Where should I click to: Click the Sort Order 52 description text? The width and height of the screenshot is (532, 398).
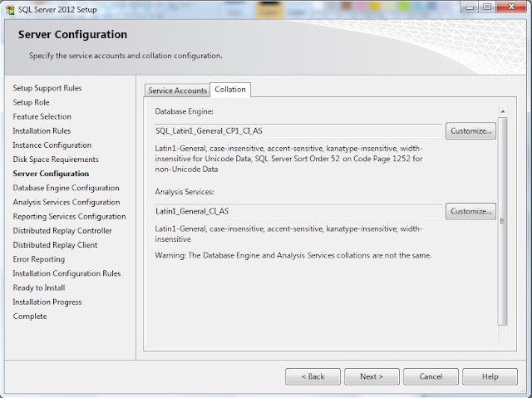click(x=288, y=159)
